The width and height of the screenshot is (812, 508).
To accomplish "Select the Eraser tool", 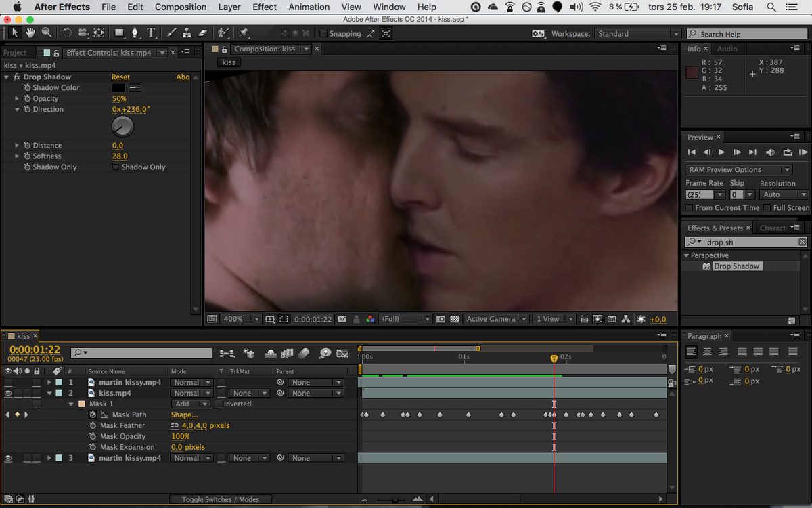I will coord(202,33).
